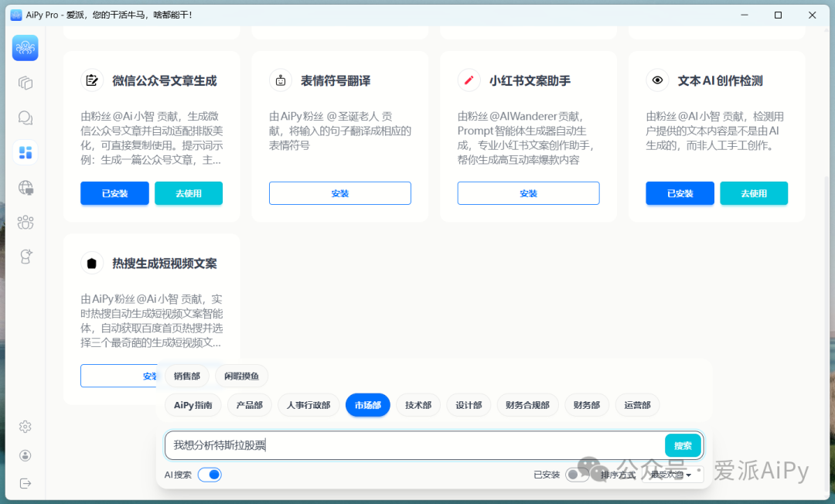The height and width of the screenshot is (504, 835).
Task: Click the 排序方式 label
Action: [619, 475]
